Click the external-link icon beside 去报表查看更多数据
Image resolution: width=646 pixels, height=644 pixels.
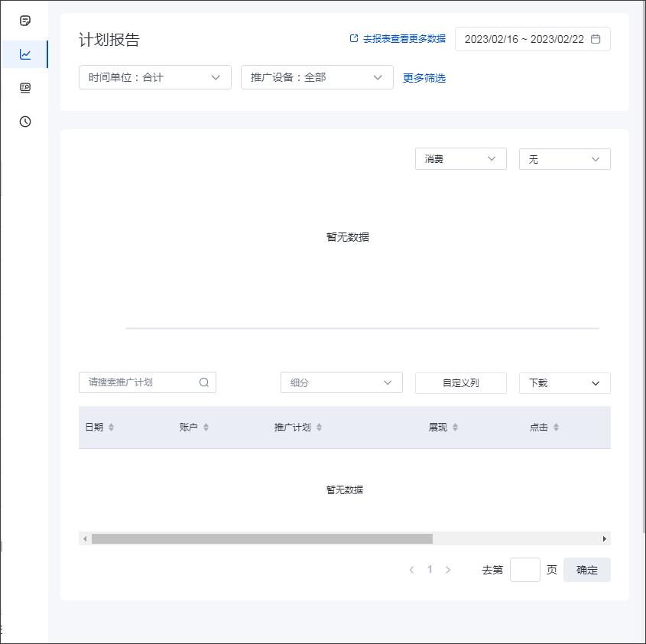[x=353, y=38]
